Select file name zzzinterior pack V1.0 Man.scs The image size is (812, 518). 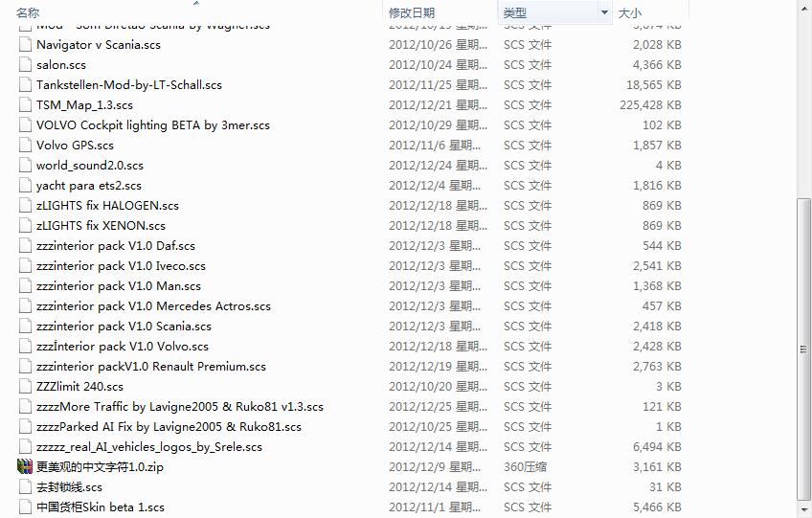(119, 286)
